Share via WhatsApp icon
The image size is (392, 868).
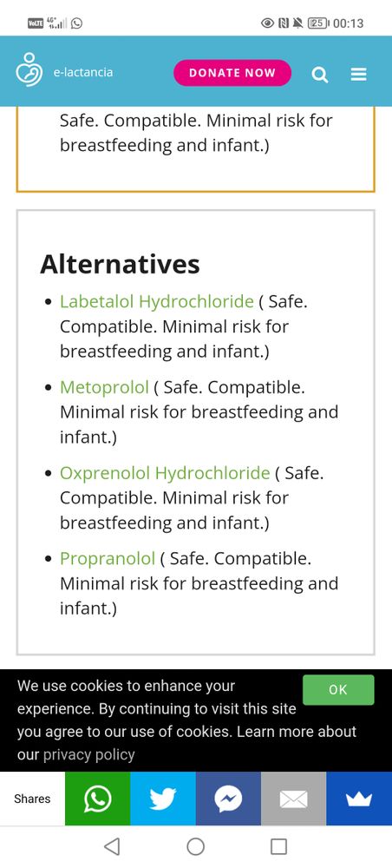(98, 799)
